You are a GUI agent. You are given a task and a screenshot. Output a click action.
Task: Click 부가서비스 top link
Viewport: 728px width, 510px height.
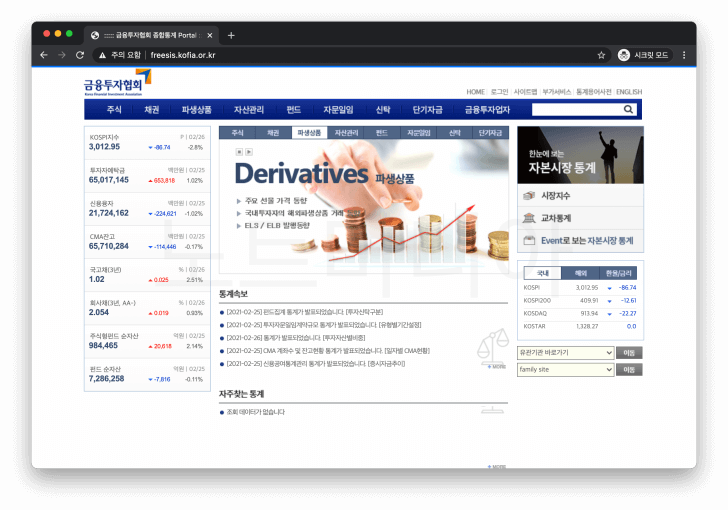(557, 92)
